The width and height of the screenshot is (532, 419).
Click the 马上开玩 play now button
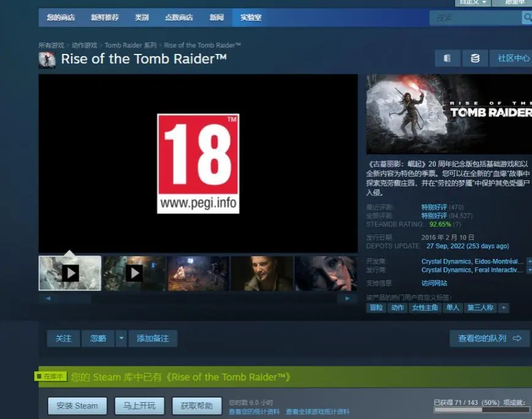point(140,406)
